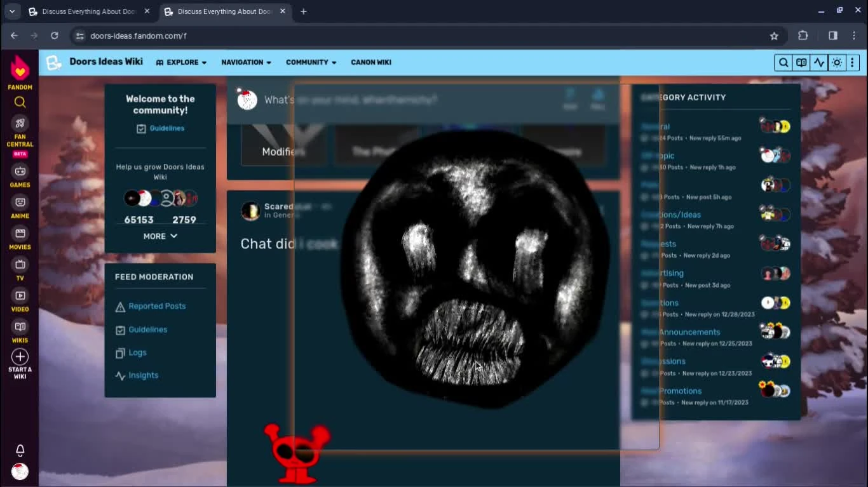Toggle the browser side panel
This screenshot has height=487, width=868.
tap(833, 36)
